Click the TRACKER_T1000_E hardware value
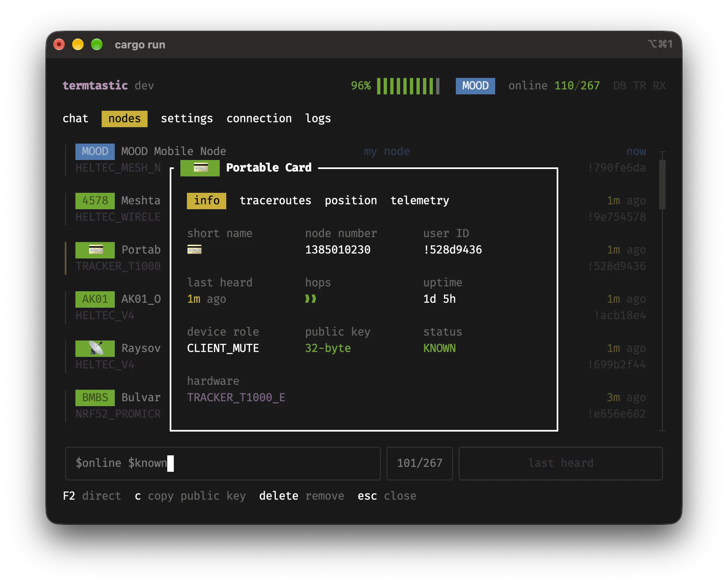728x585 pixels. click(x=236, y=398)
